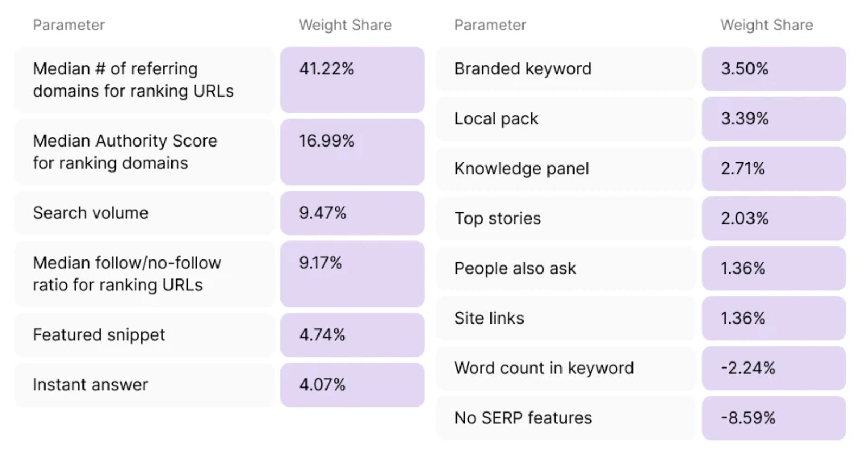Click the -8.59% weight share cell
868x463 pixels.
click(x=774, y=418)
